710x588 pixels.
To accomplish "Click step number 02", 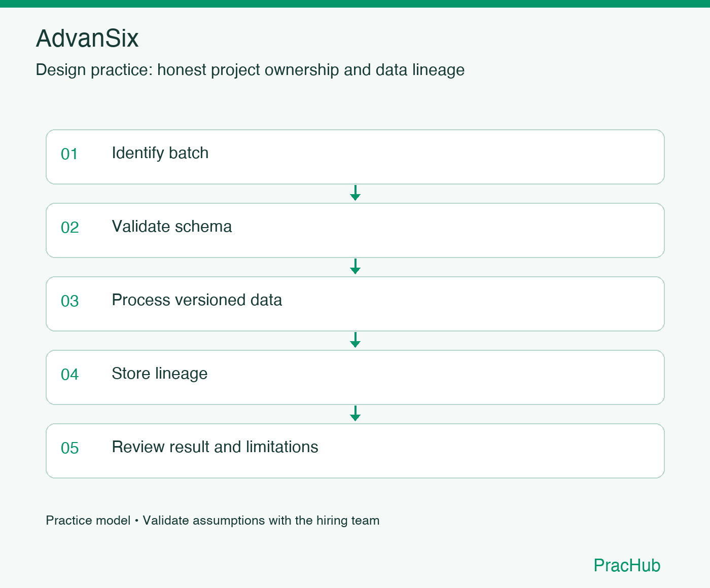I will [x=70, y=228].
